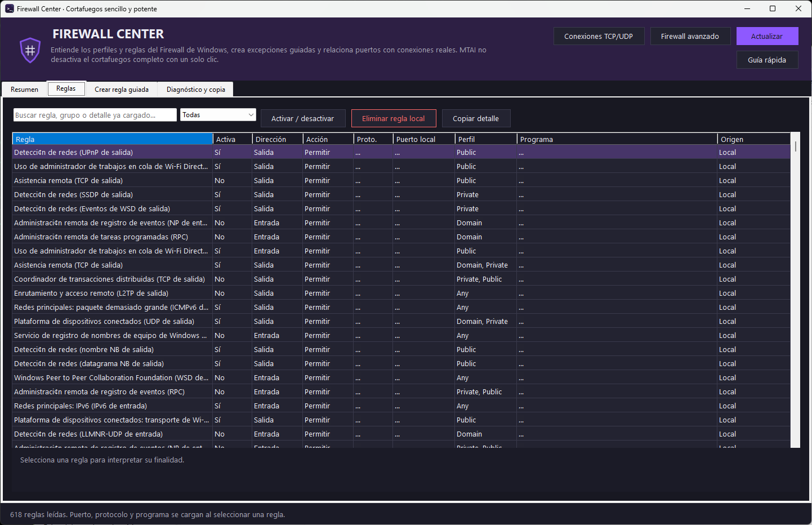Click Domain profile cell in LLMNR-UDP row
The image size is (812, 525).
tap(485, 434)
